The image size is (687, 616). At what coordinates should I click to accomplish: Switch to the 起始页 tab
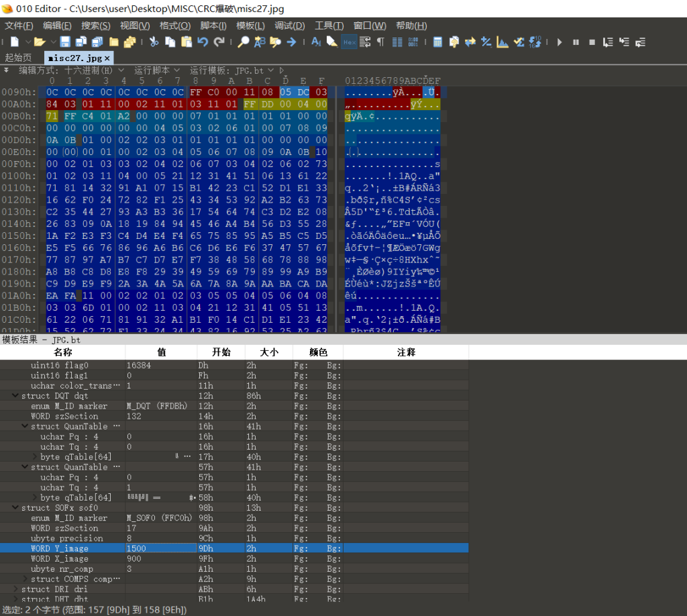[18, 58]
